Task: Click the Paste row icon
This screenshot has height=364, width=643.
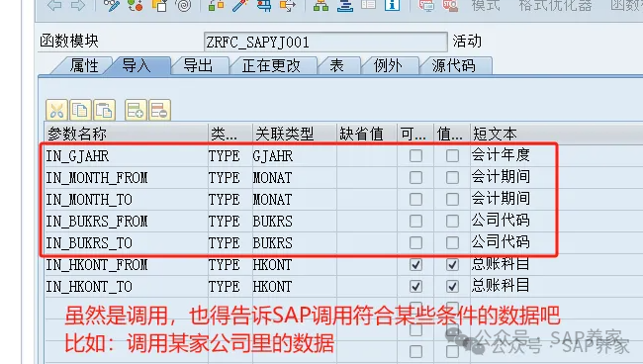Action: (104, 110)
